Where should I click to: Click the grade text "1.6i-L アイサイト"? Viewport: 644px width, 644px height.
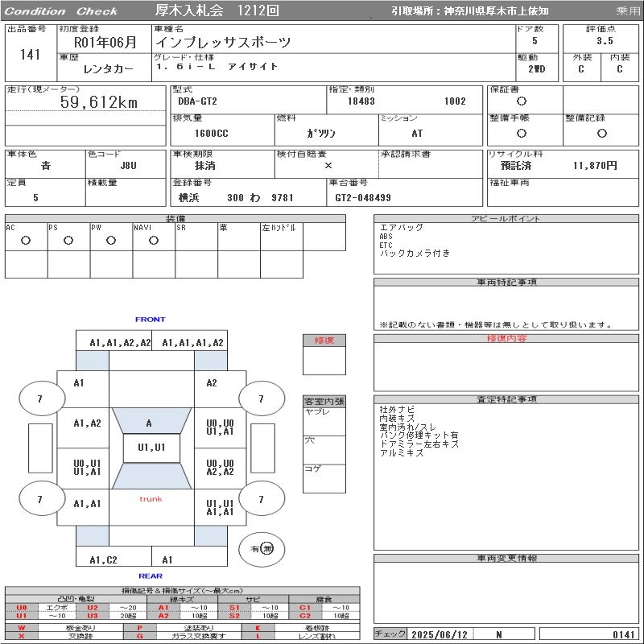point(217,67)
